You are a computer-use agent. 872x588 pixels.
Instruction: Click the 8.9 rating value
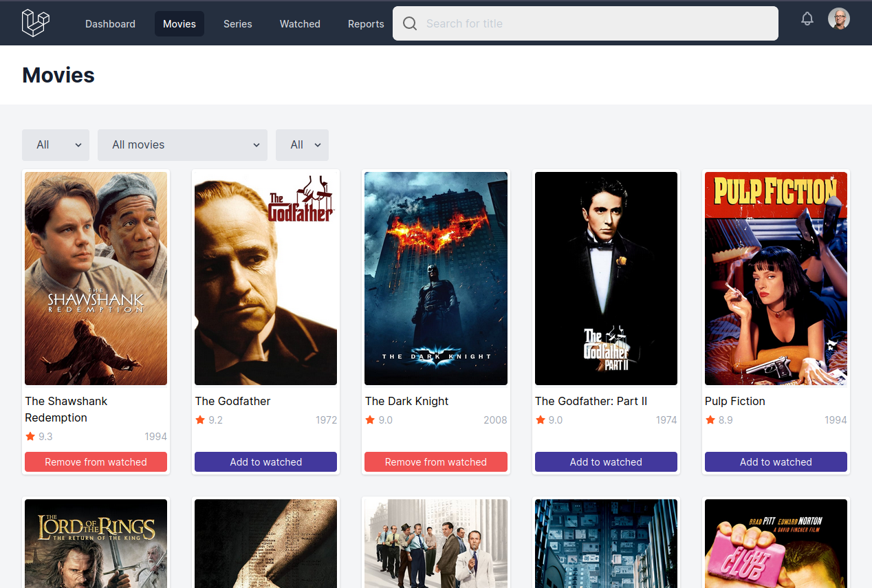pos(726,420)
